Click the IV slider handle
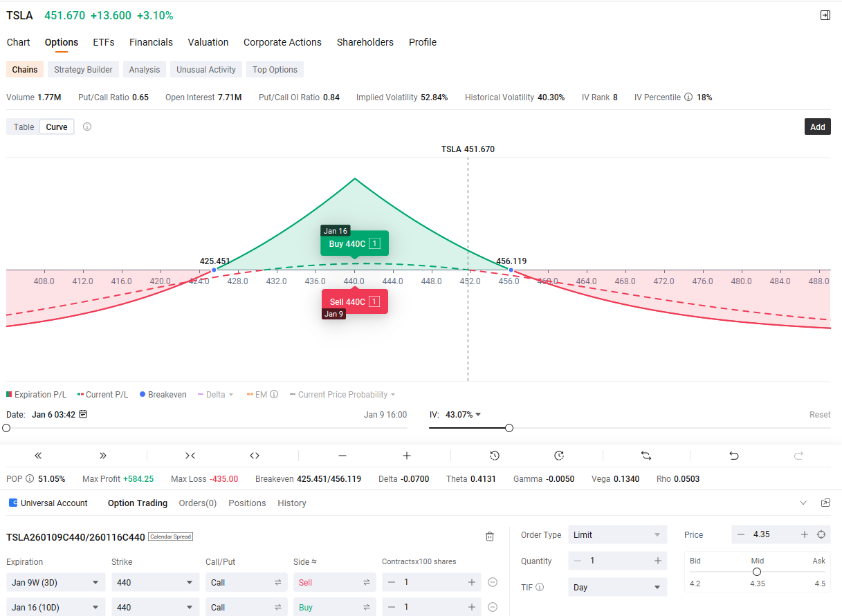Screen dimensions: 842x616 [509, 428]
